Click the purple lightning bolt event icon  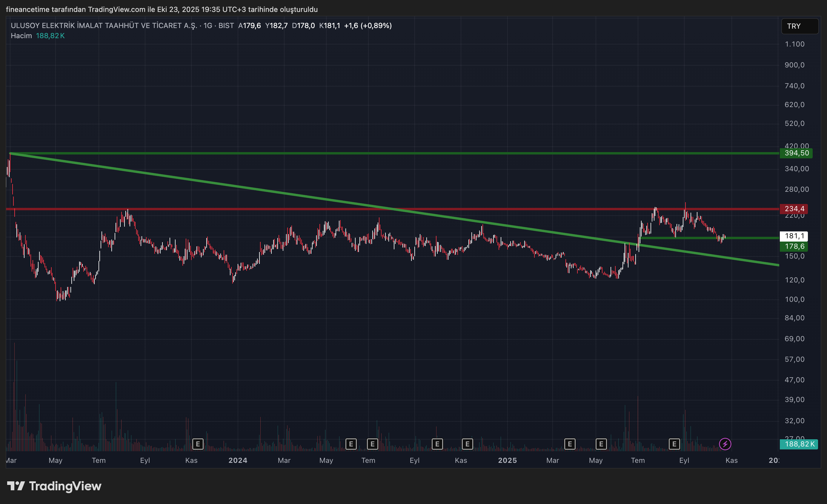pos(725,444)
